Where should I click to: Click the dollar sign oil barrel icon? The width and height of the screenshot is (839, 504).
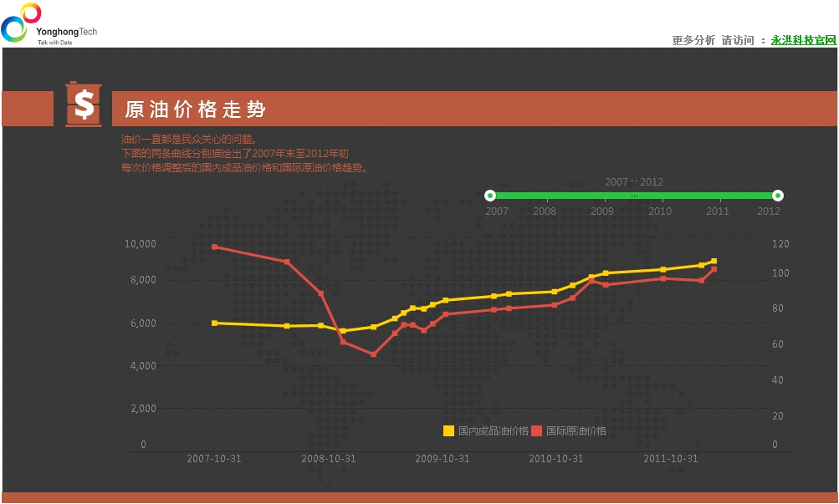[84, 105]
